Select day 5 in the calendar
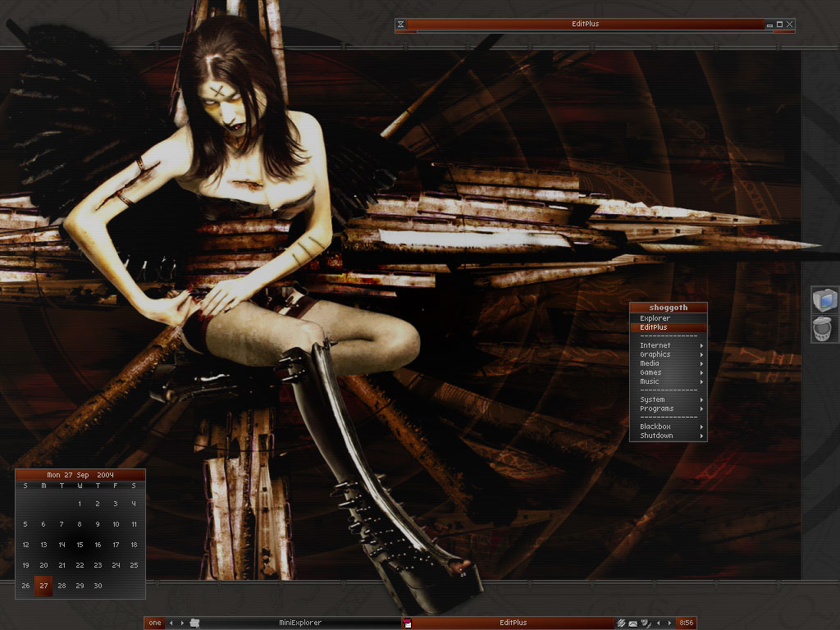The height and width of the screenshot is (630, 840). tap(25, 524)
